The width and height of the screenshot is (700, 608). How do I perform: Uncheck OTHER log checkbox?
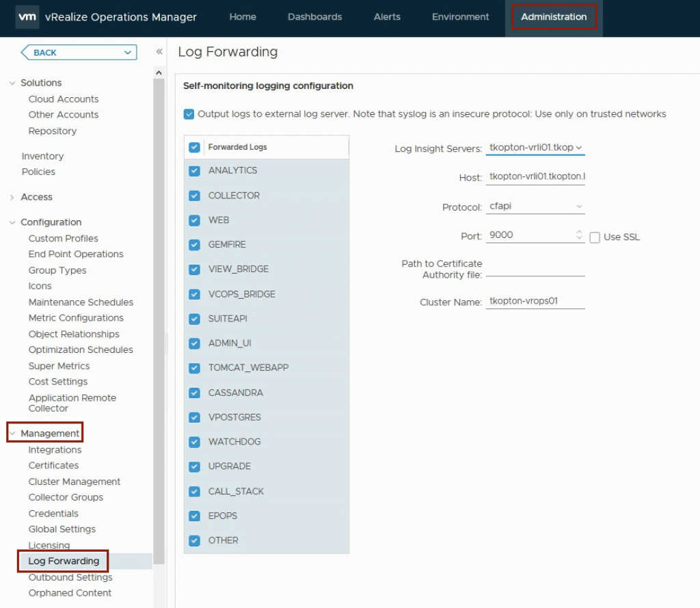click(x=194, y=540)
